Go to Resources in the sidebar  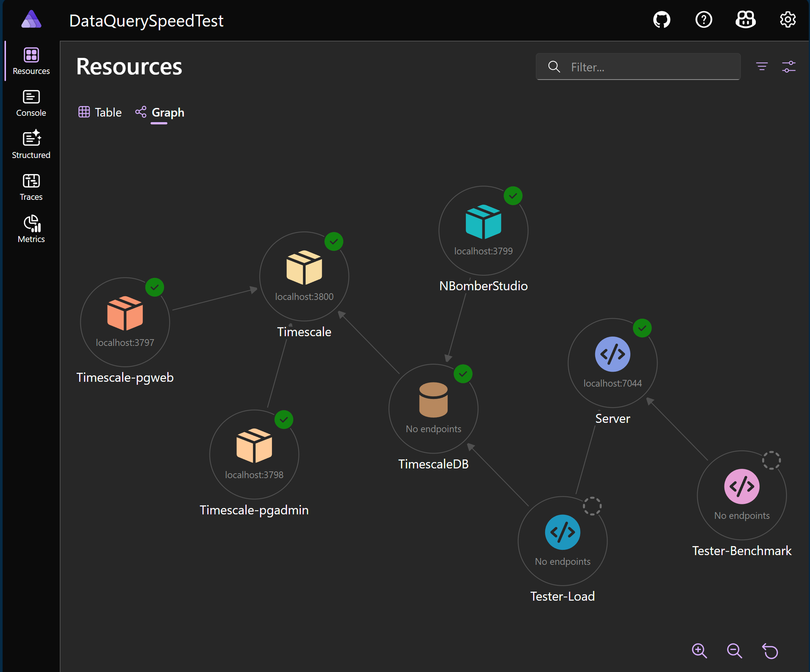click(x=31, y=61)
